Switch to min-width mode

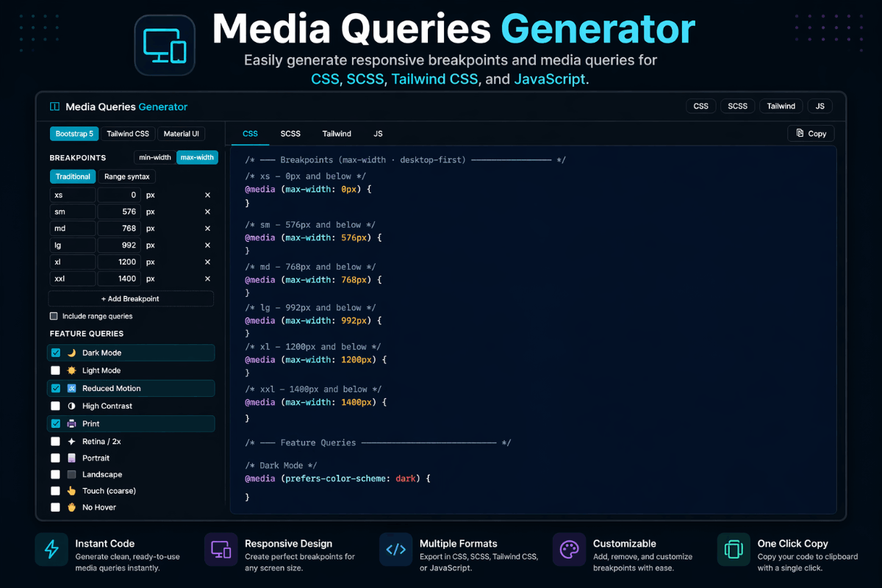tap(155, 157)
